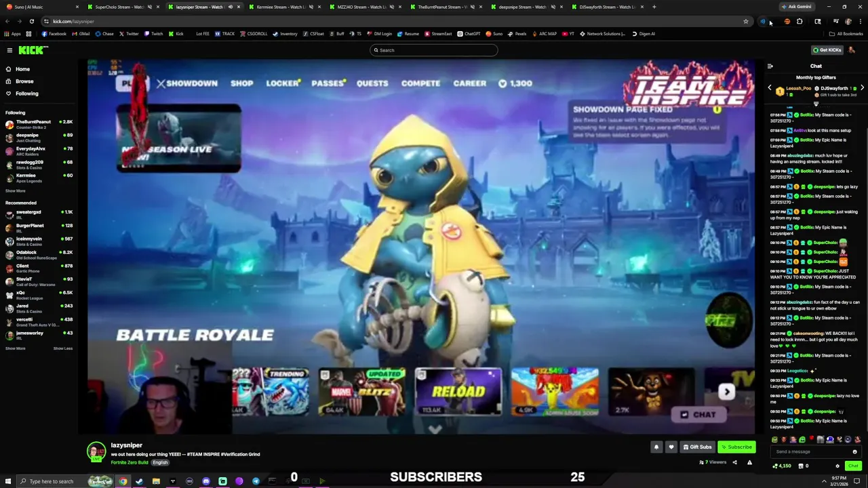Go to previous top gifter
This screenshot has width=868, height=488.
point(770,88)
